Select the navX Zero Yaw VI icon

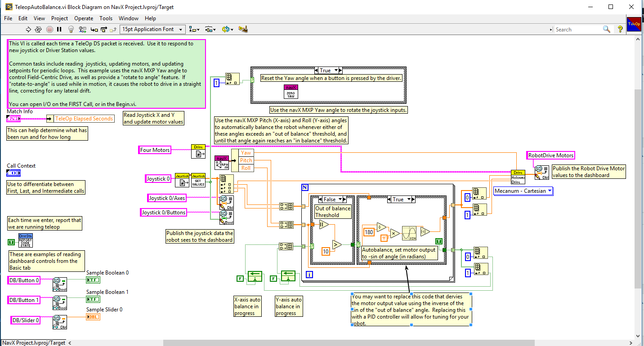pyautogui.click(x=291, y=91)
